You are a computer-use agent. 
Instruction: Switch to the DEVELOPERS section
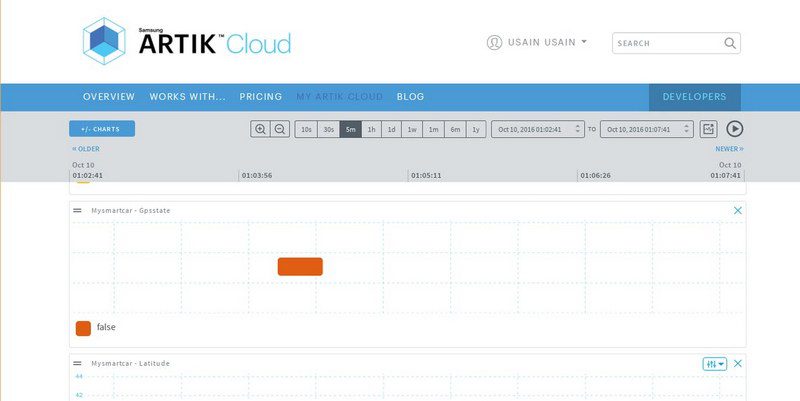tap(694, 97)
